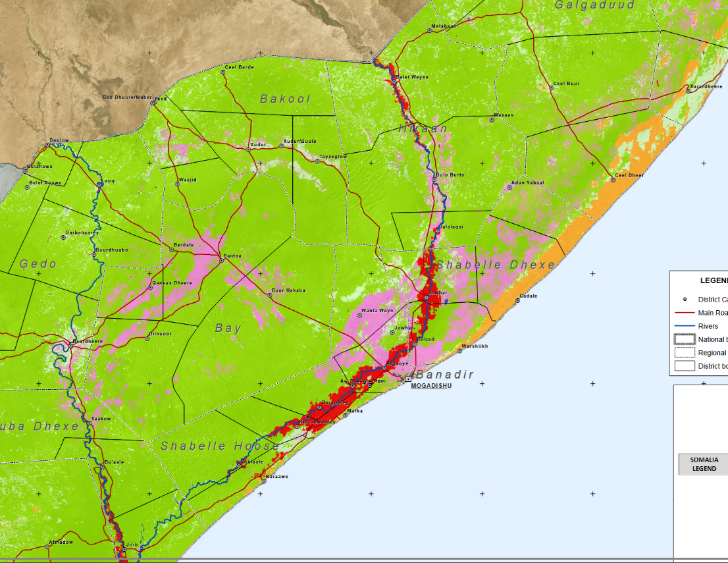This screenshot has width=728, height=563.
Task: Click the Gedo region label
Action: (38, 264)
